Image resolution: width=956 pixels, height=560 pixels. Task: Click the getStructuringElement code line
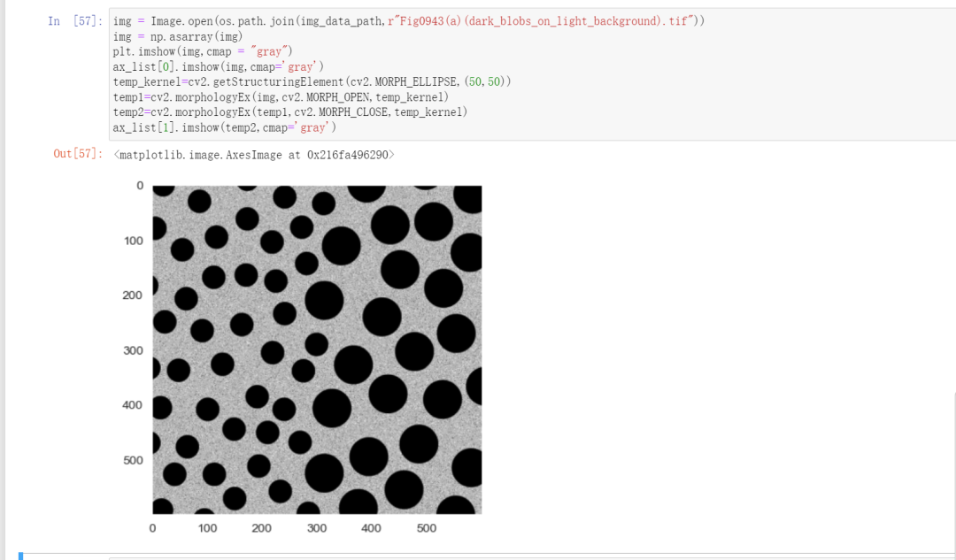[x=312, y=81]
